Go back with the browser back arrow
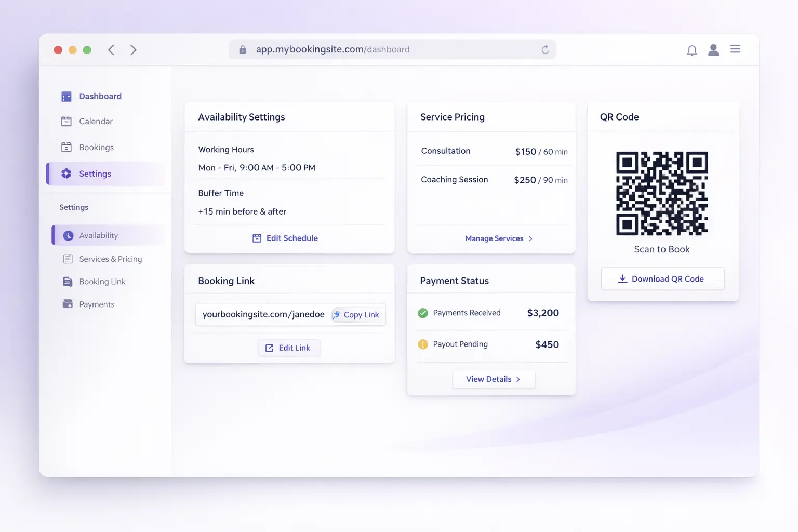This screenshot has width=798, height=532. [111, 50]
